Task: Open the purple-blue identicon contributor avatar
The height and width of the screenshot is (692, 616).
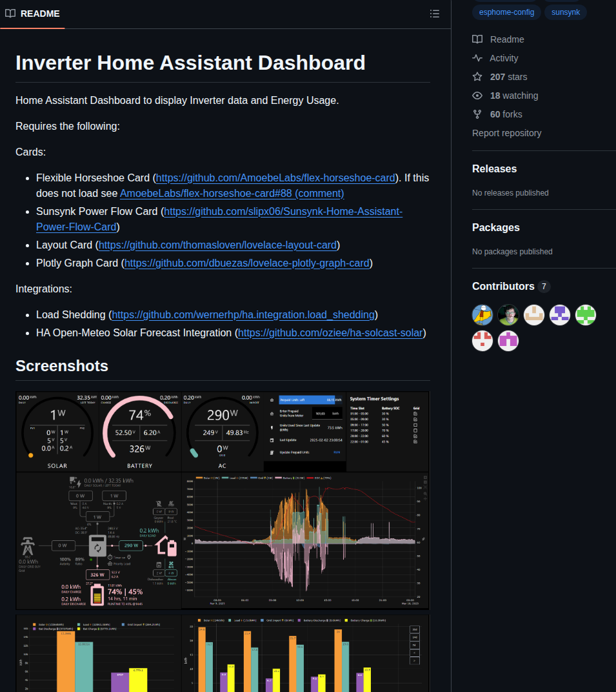Action: coord(560,315)
